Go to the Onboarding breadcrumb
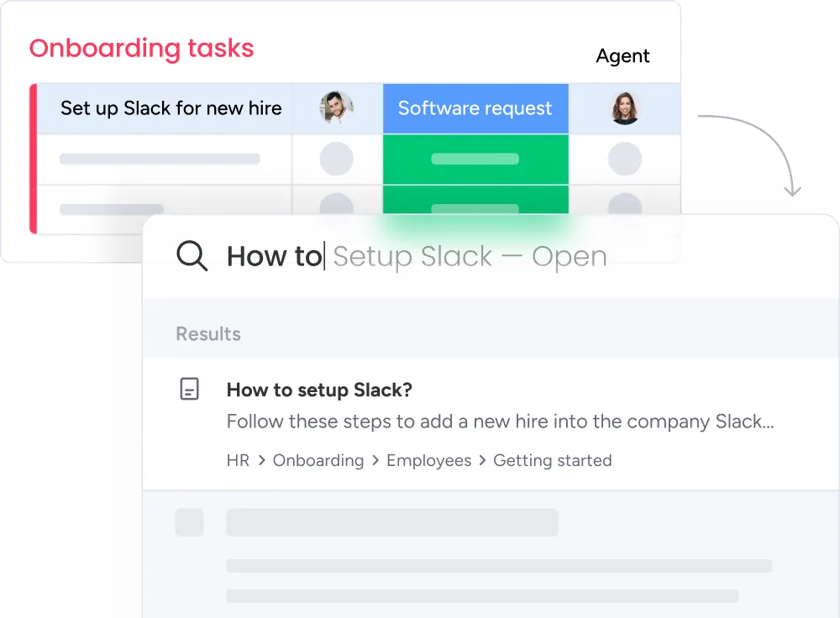 pyautogui.click(x=318, y=460)
